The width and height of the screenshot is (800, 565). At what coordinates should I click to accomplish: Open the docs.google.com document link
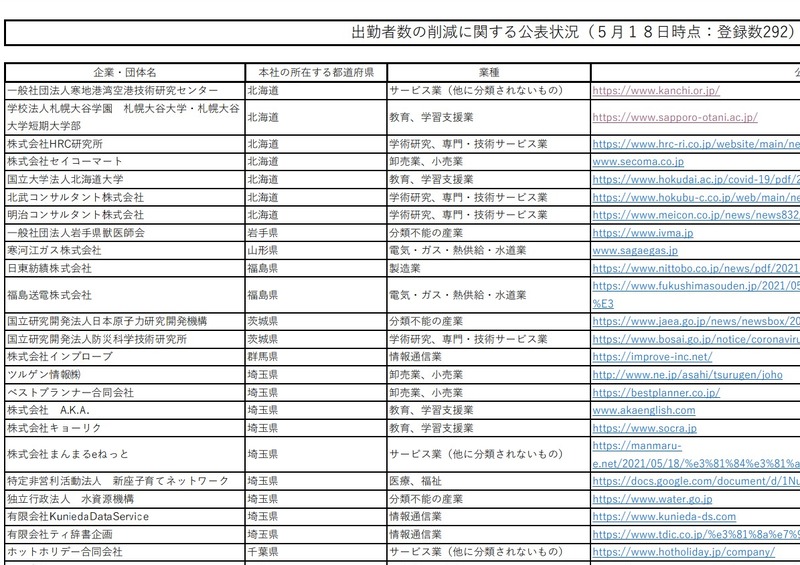coord(696,481)
